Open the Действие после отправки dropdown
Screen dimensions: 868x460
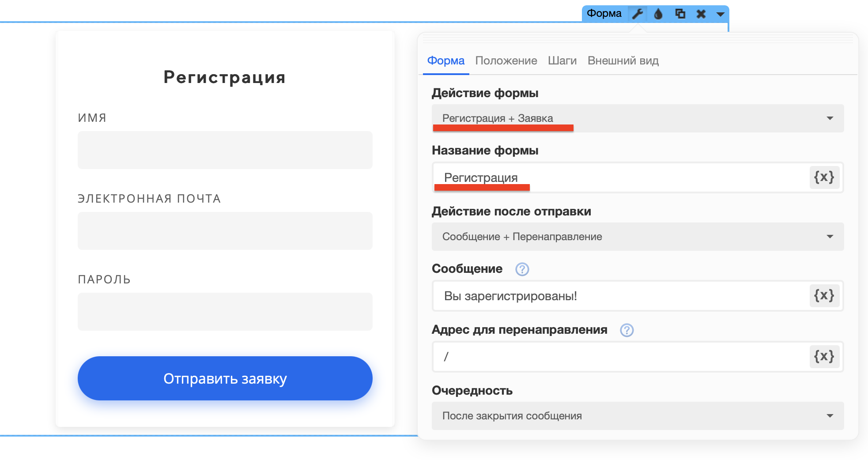pyautogui.click(x=638, y=237)
